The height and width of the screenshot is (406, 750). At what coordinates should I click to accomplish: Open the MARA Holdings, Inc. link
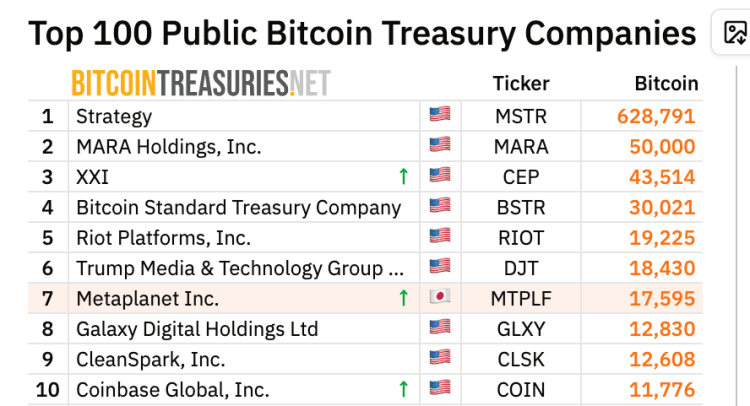[168, 147]
